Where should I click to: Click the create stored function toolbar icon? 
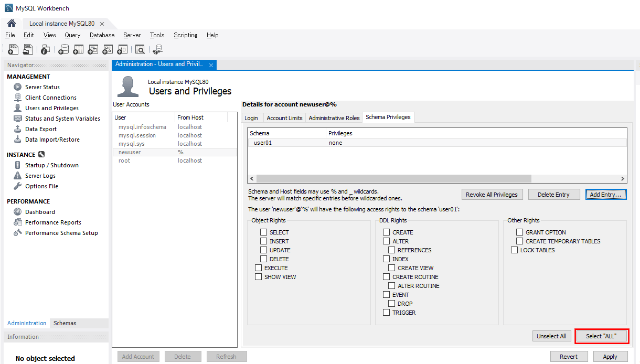coord(122,49)
